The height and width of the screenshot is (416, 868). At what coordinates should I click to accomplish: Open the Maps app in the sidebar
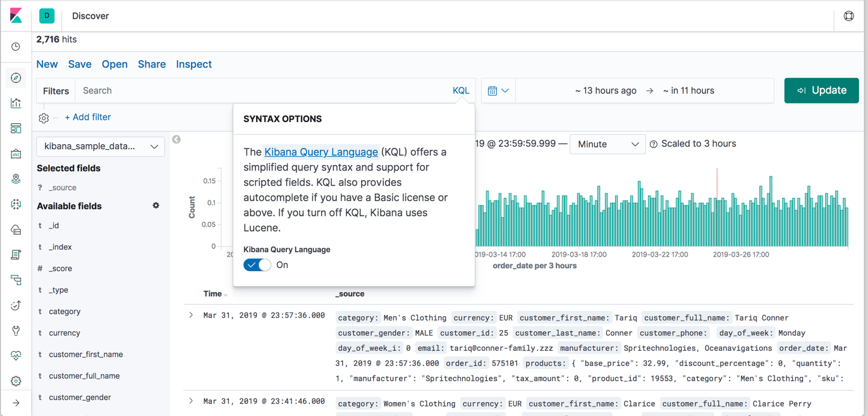click(x=16, y=178)
